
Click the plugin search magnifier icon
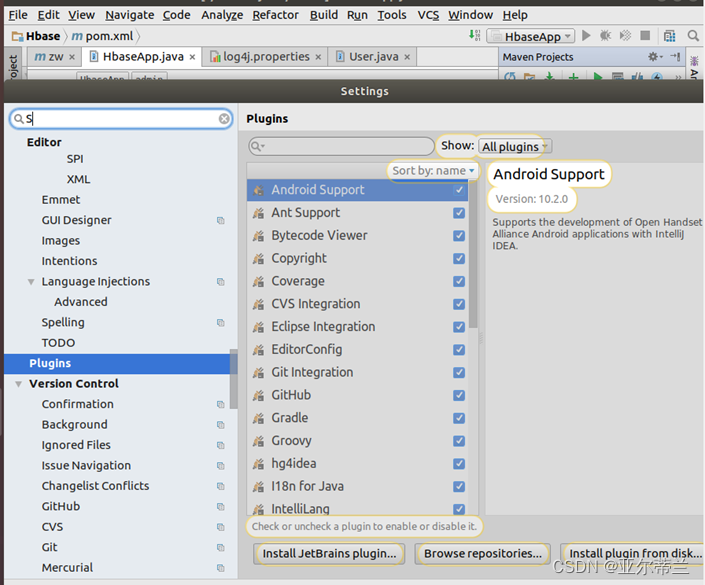[258, 147]
